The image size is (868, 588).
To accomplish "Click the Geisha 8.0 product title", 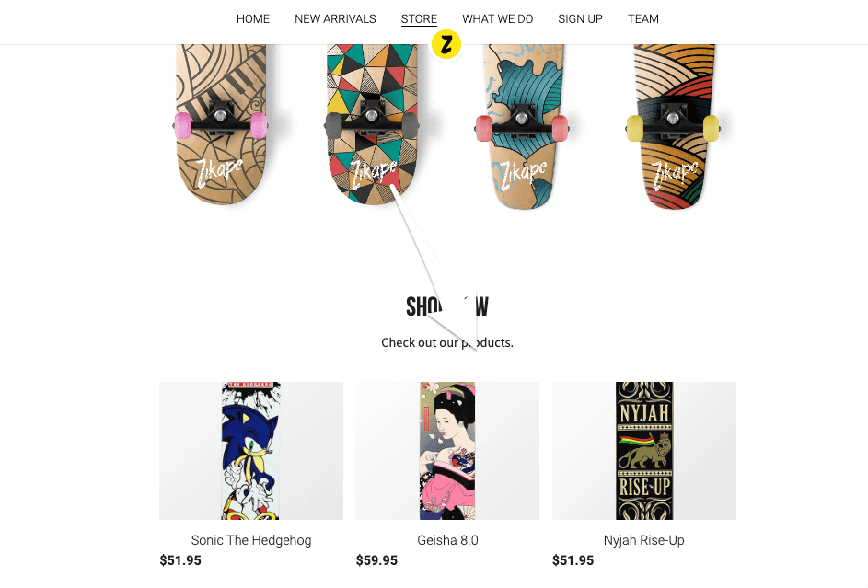I will click(448, 540).
